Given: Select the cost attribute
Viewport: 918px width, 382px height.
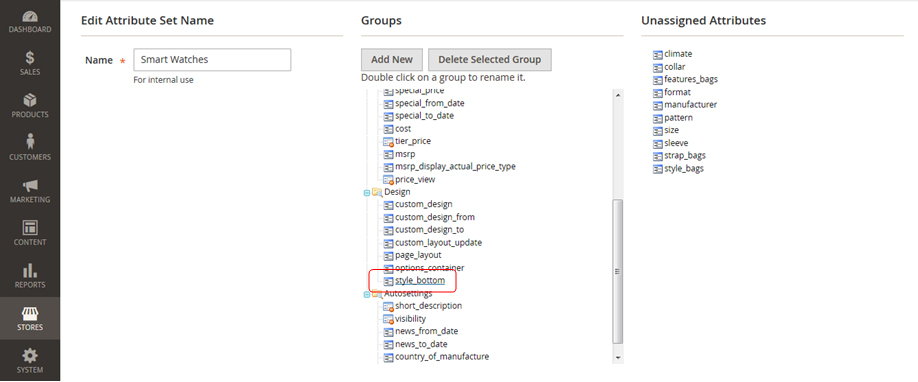Looking at the screenshot, I should point(403,128).
